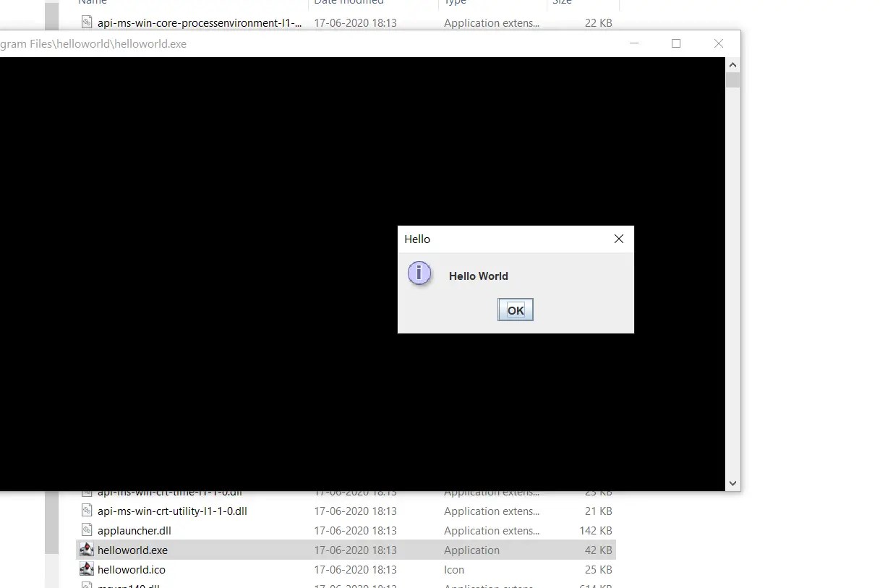Click the helloworld.exe application icon

click(x=87, y=550)
